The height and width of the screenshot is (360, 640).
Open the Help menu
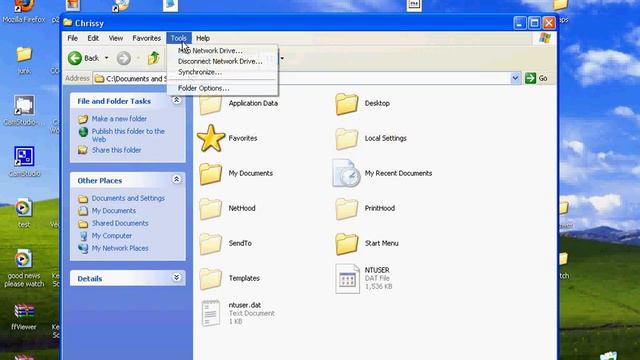pos(203,38)
